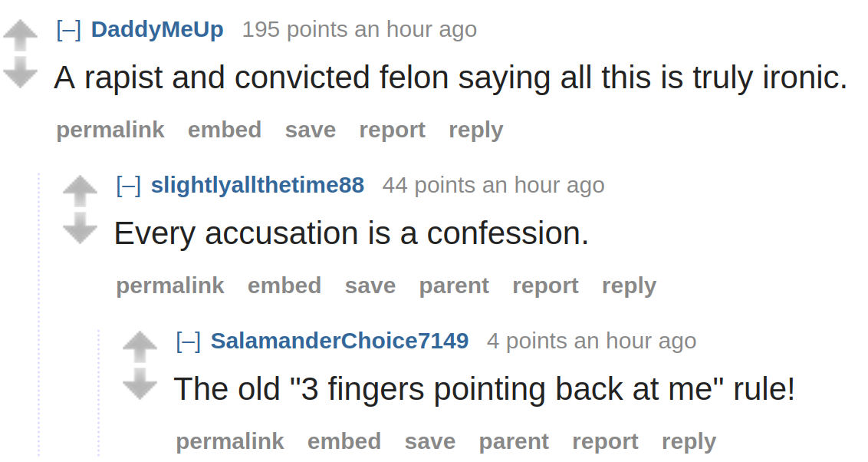
Task: Upvote slightlyallthetime88's comment
Action: point(80,191)
